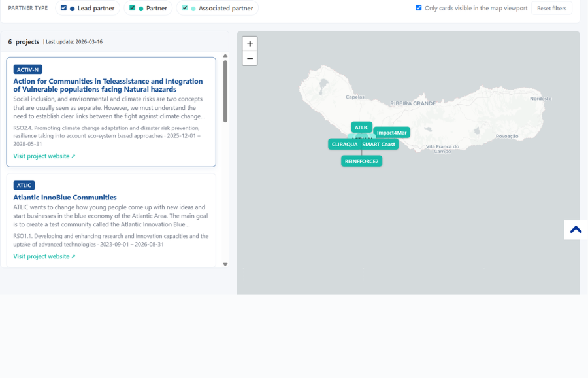Click the ATLIC card badge
Viewport: 588px width, 378px height.
pos(24,186)
